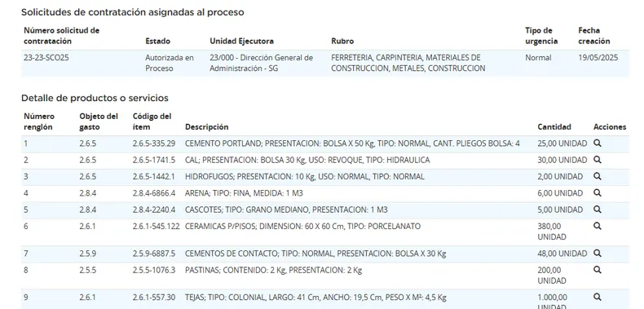Inspect the ARENA fina item details
This screenshot has width=644, height=309.
coord(598,192)
